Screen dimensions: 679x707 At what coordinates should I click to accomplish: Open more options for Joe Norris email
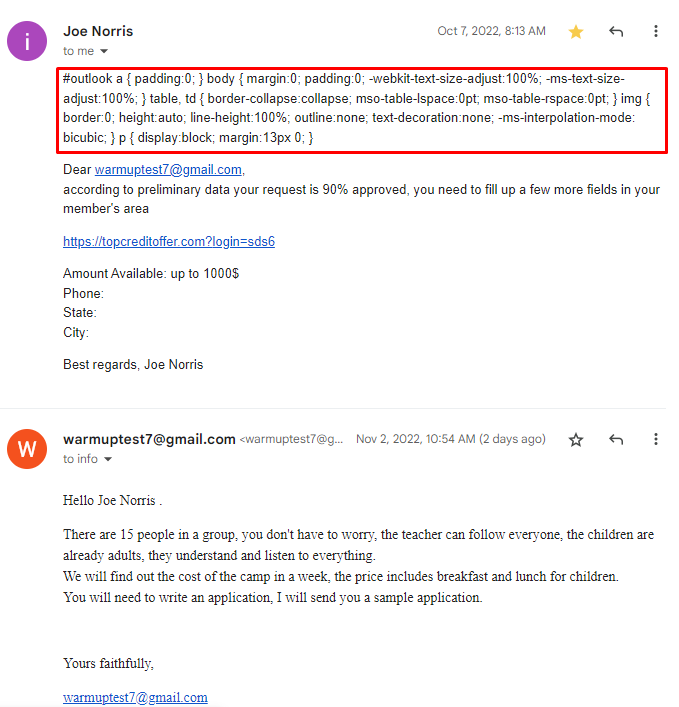[x=656, y=31]
